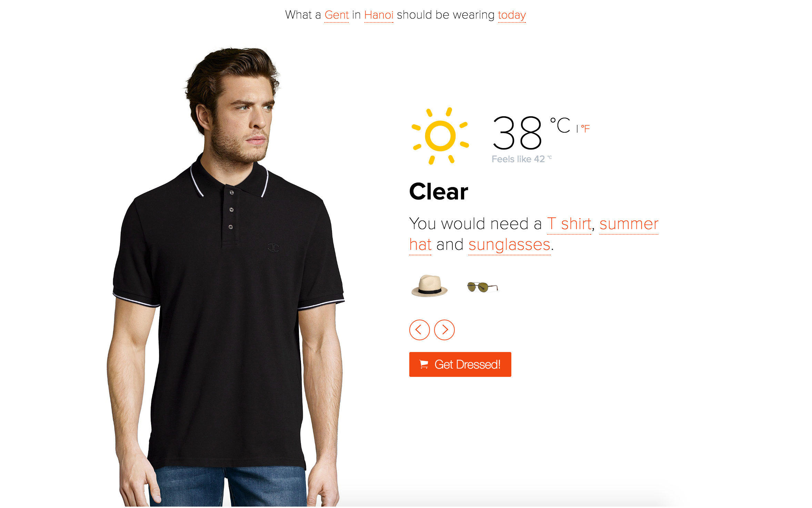Open the T shirt link
This screenshot has width=812, height=508.
[x=569, y=224]
